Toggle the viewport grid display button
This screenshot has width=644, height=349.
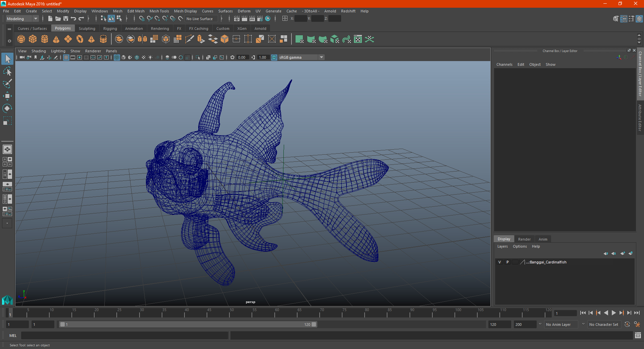(66, 57)
